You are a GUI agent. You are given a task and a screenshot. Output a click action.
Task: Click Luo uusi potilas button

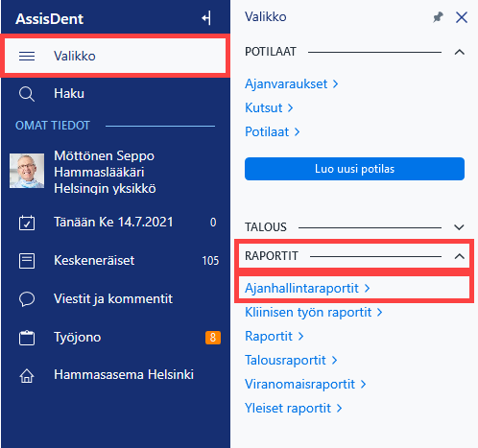click(354, 169)
